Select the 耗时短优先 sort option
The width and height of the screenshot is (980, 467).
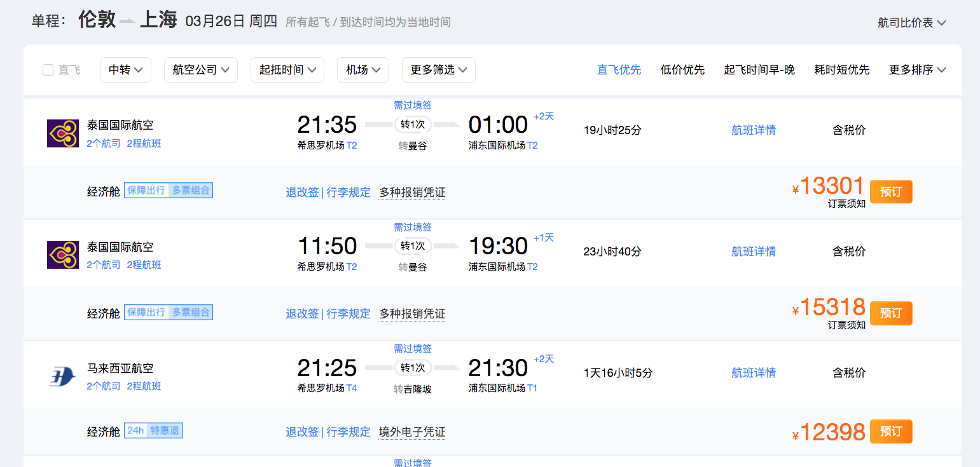841,70
